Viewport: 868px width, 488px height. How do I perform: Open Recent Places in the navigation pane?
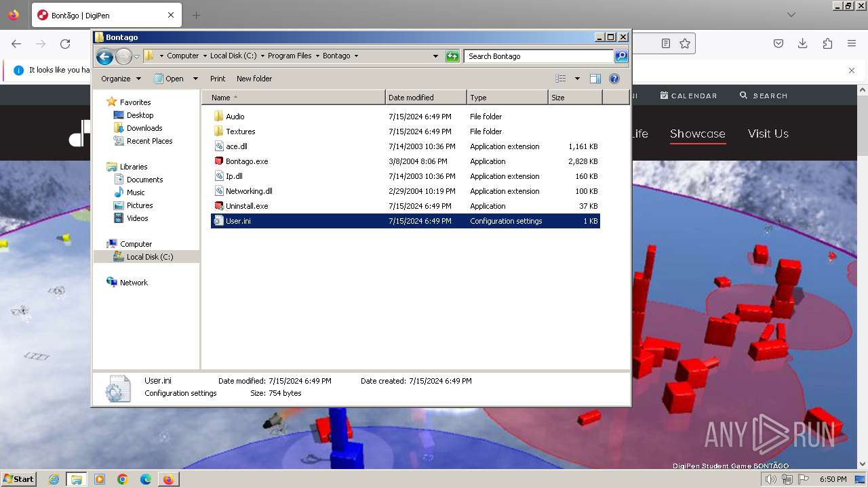(x=149, y=141)
